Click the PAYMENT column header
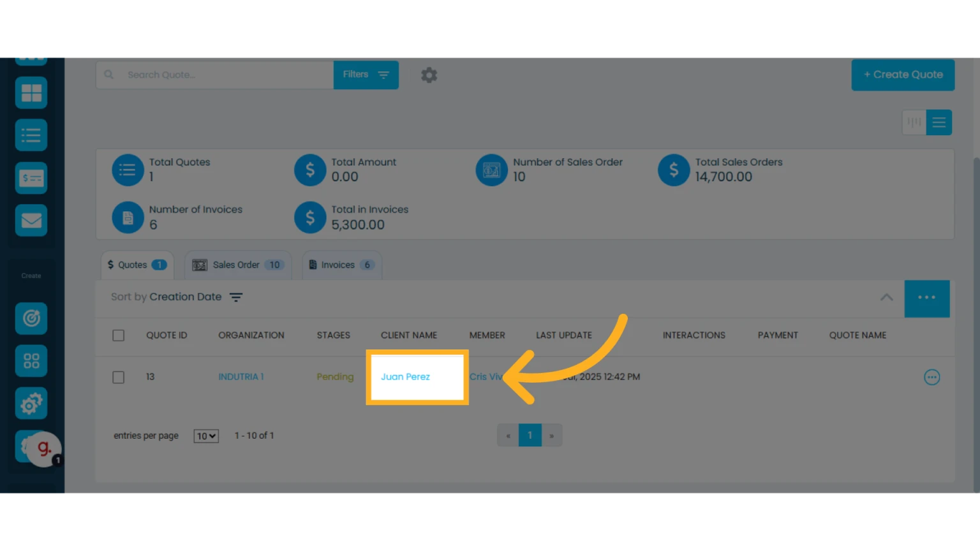Viewport: 980px width, 551px height. (x=778, y=335)
